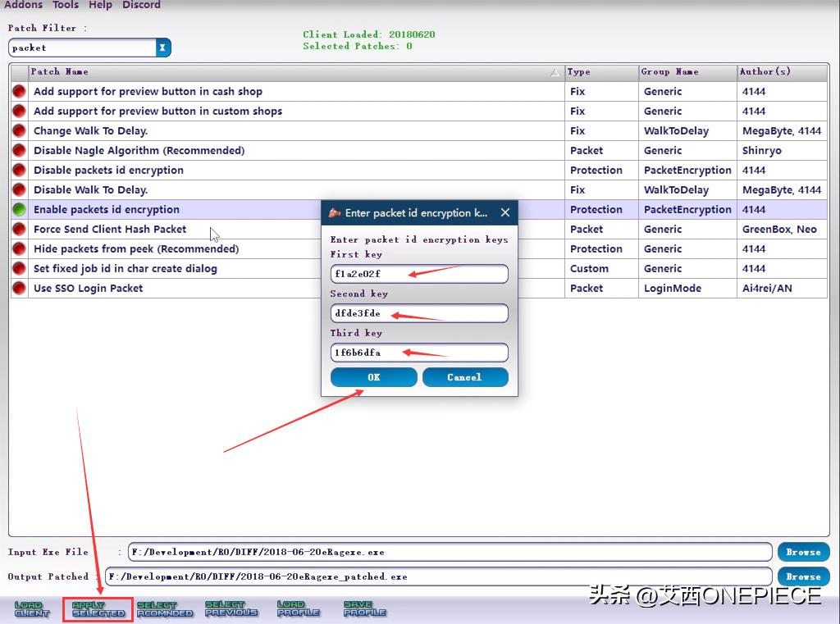This screenshot has width=840, height=624.
Task: Click the Load Client toolbar button
Action: (32, 609)
